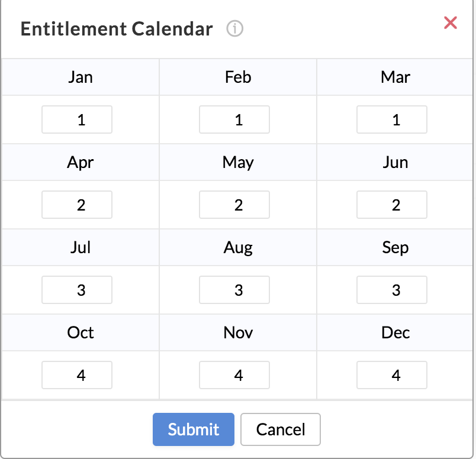Click the info icon beside Entitlement Calendar
Viewport: 476px width, 459px height.
pyautogui.click(x=234, y=29)
